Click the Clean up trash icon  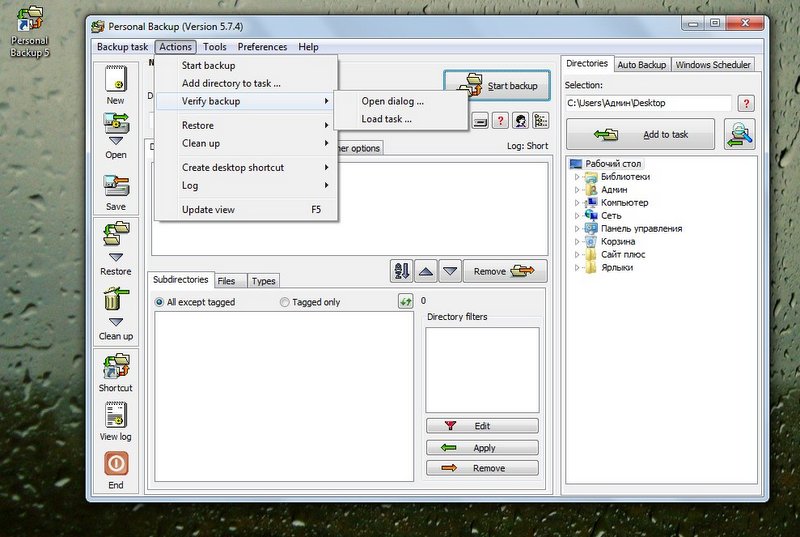click(116, 298)
